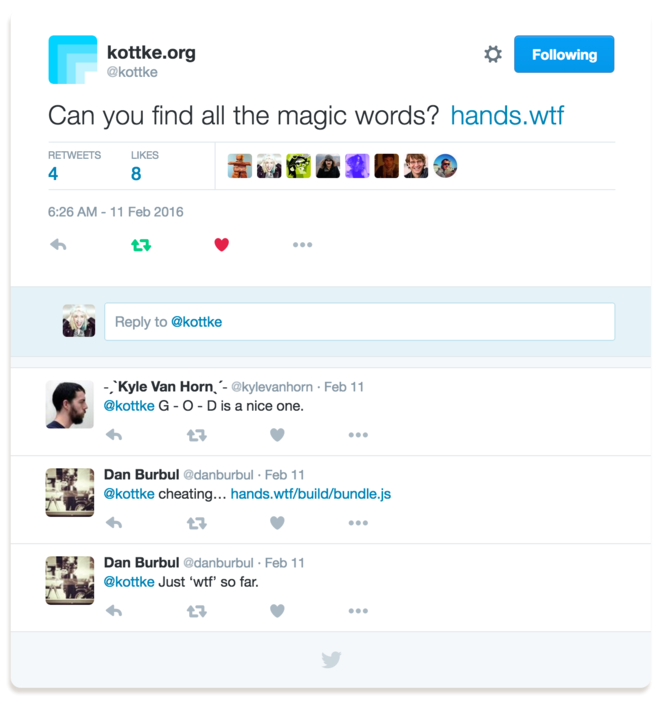Reply to Dan Burbul's 'Just wtf so far' tweet
This screenshot has width=663, height=703.
114,611
